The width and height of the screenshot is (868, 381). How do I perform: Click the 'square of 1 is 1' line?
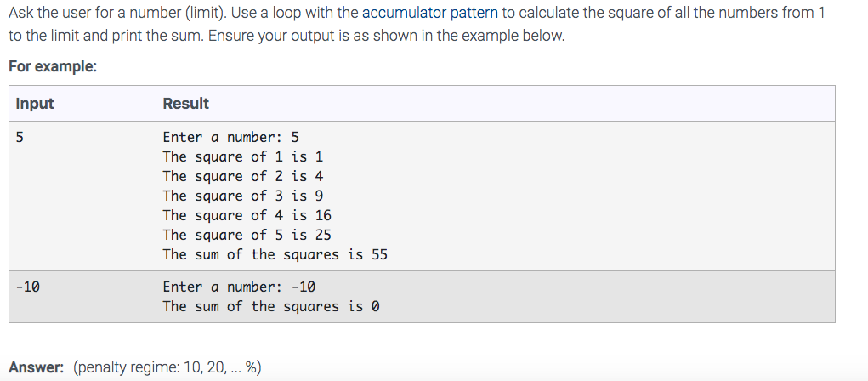pos(243,156)
